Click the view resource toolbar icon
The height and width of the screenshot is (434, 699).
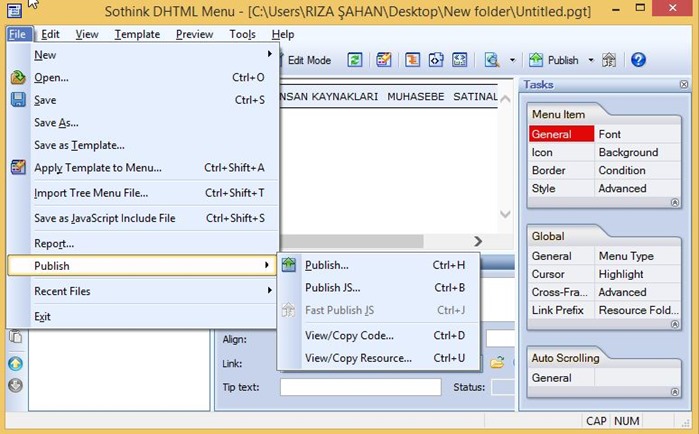click(460, 60)
